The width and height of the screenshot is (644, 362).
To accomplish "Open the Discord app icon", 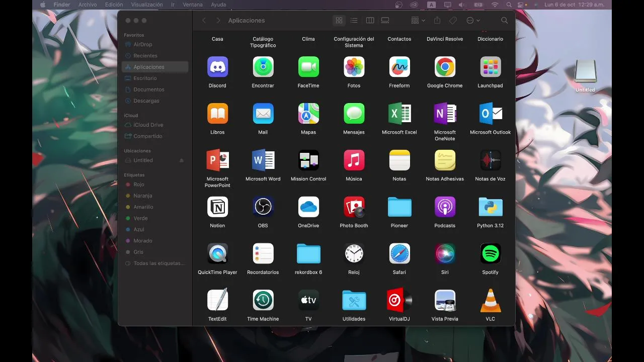I will click(217, 67).
